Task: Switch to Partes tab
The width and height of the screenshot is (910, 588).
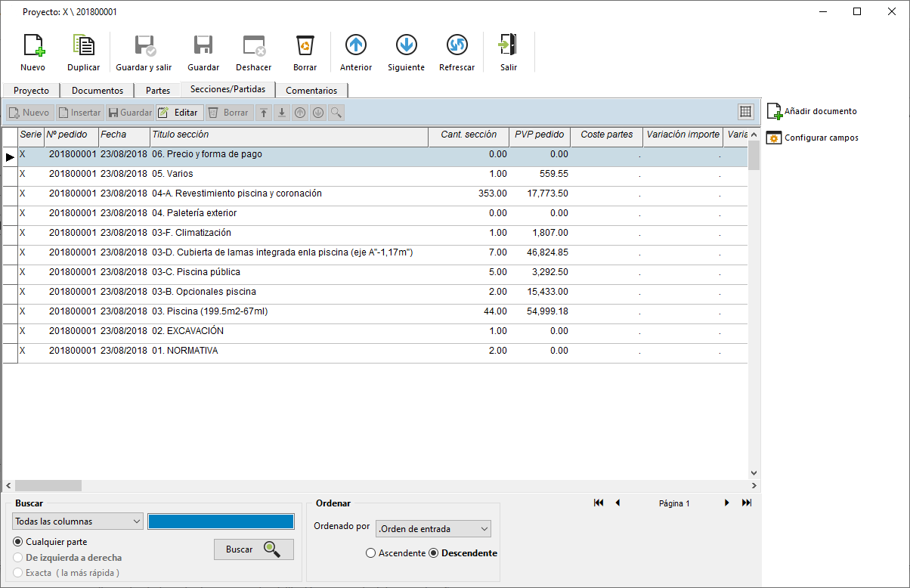Action: 158,90
